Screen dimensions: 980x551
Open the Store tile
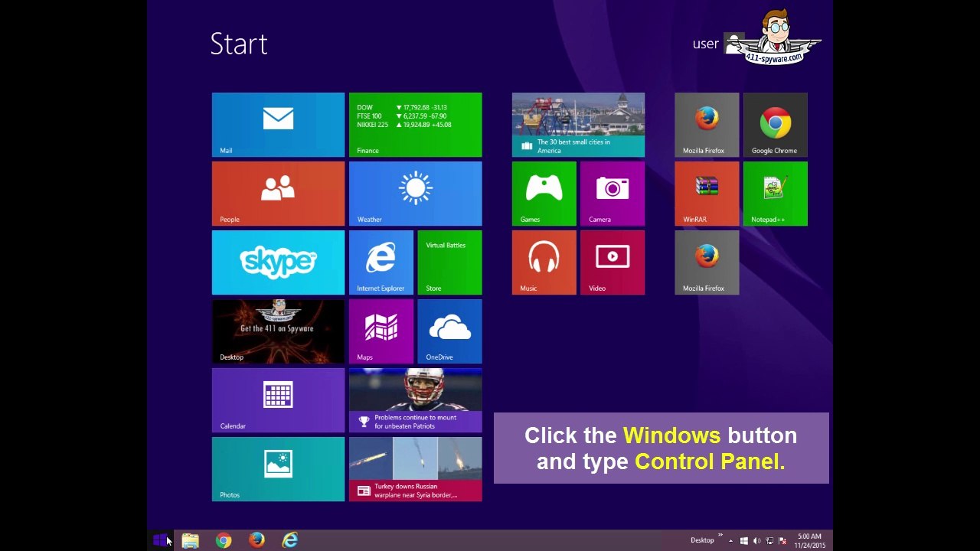(449, 262)
